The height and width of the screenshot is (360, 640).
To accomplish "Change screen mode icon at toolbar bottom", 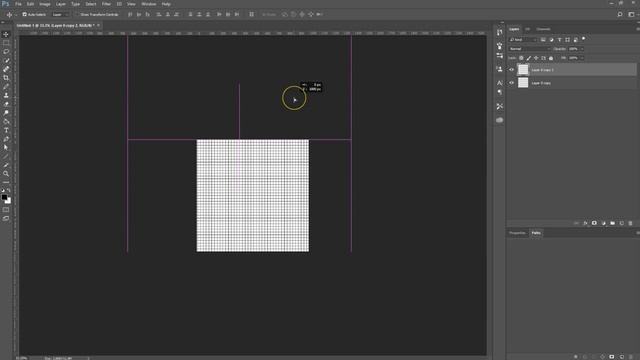I will coord(6,219).
